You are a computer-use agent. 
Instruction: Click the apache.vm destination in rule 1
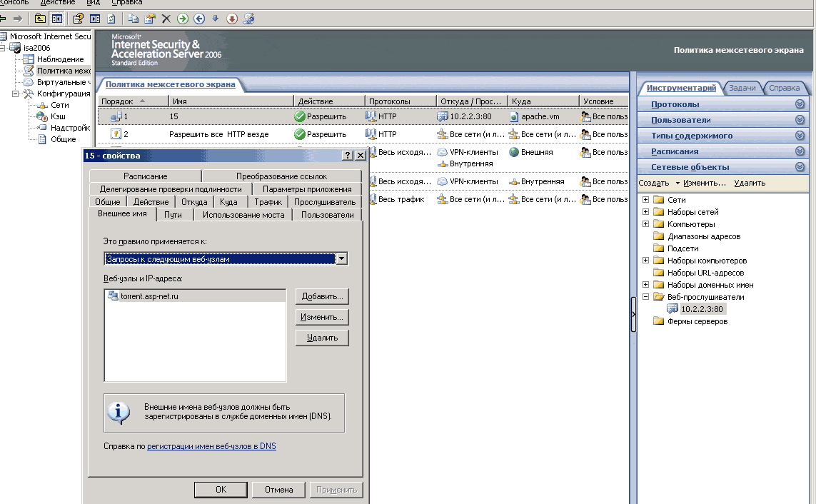540,116
